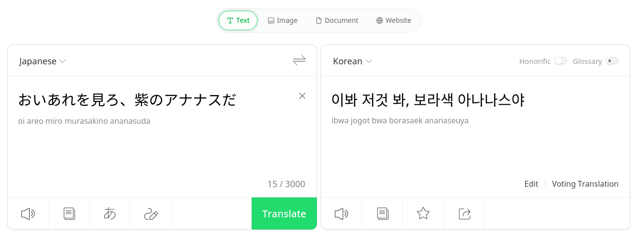Copy the Japanese source text

pyautogui.click(x=69, y=213)
